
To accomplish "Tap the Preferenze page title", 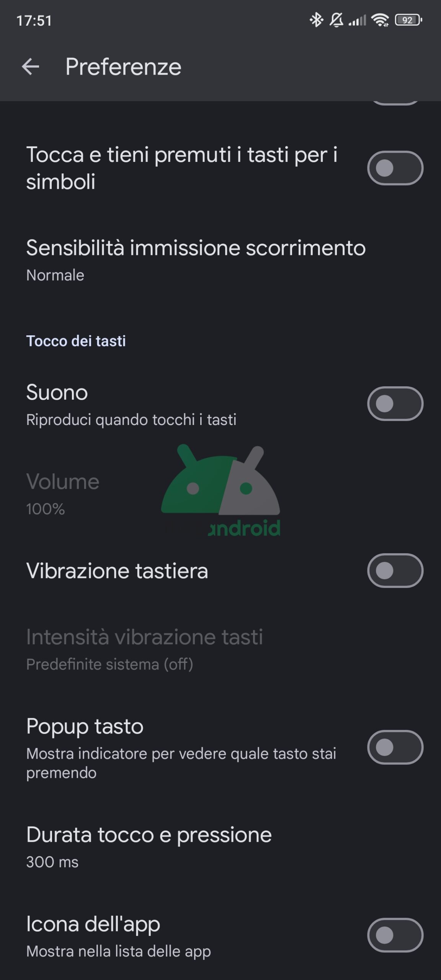I will 123,67.
